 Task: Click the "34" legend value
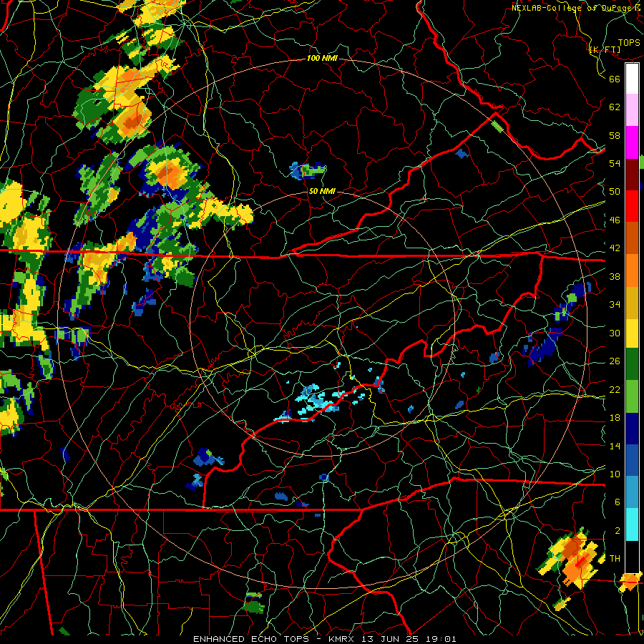615,305
